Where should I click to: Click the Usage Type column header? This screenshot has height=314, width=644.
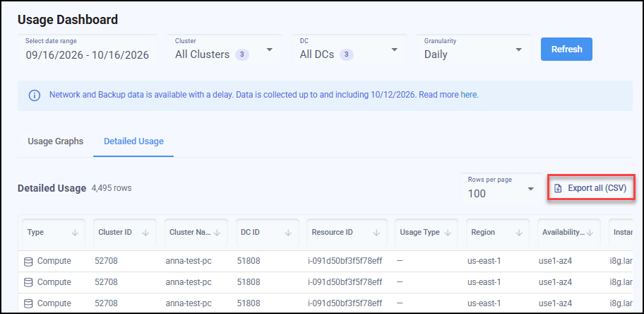point(427,233)
